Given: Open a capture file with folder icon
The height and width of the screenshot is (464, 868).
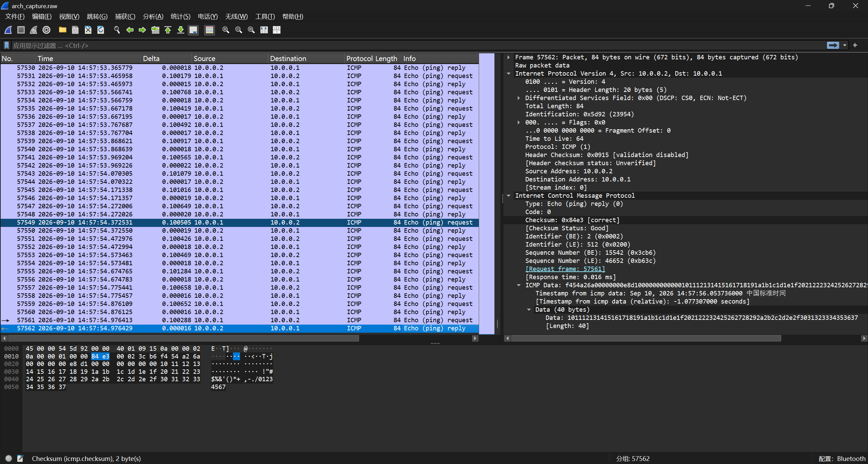Looking at the screenshot, I should pos(62,30).
